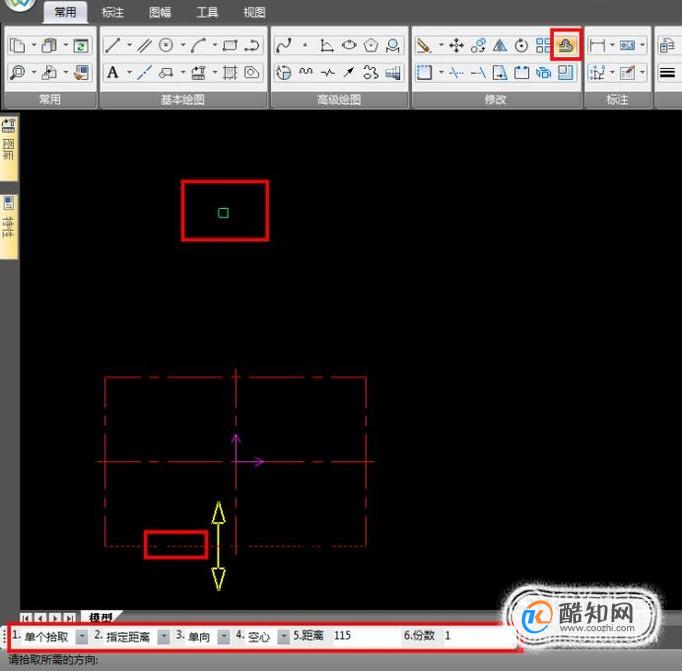
Task: Click the coordinate dimension tool icon
Action: [x=597, y=72]
